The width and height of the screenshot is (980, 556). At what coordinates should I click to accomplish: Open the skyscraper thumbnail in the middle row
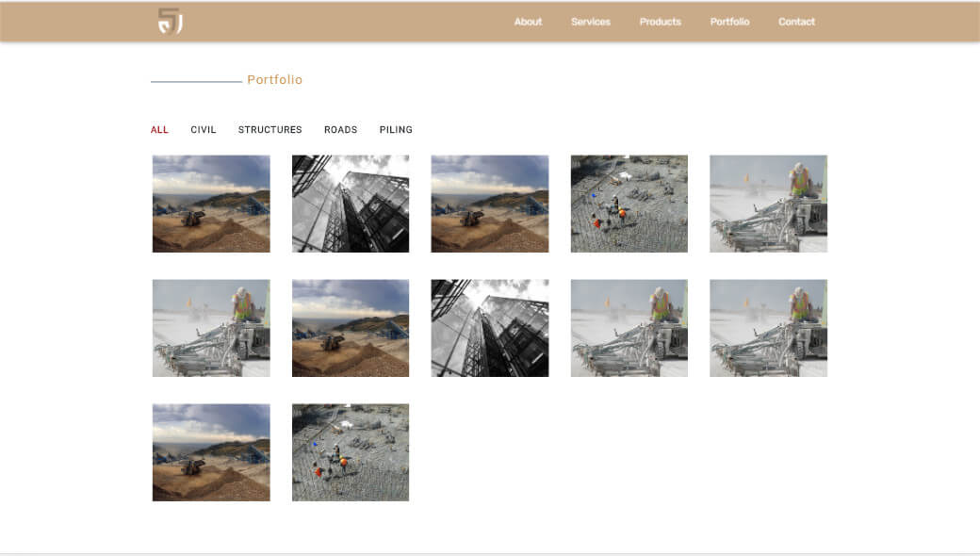point(490,328)
